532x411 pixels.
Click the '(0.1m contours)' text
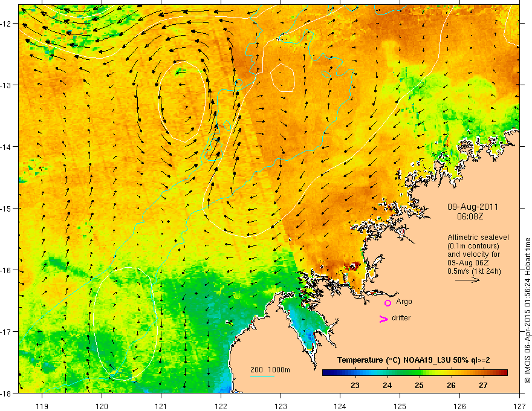(473, 246)
